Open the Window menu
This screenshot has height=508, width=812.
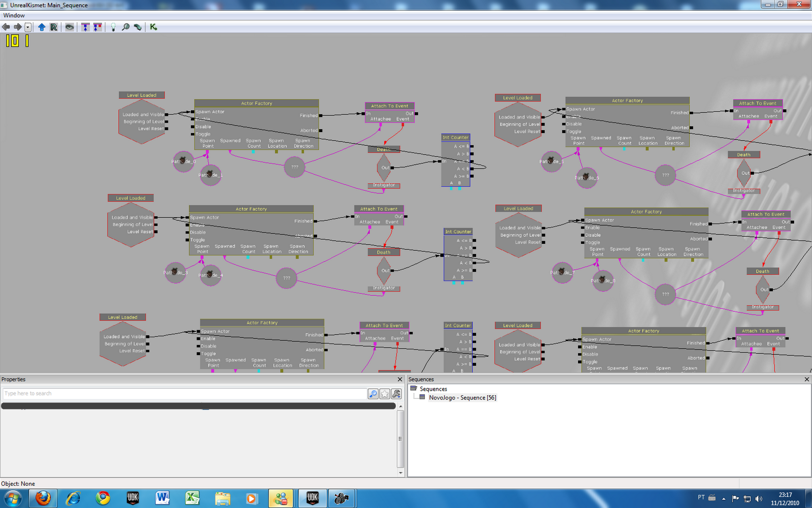(13, 15)
